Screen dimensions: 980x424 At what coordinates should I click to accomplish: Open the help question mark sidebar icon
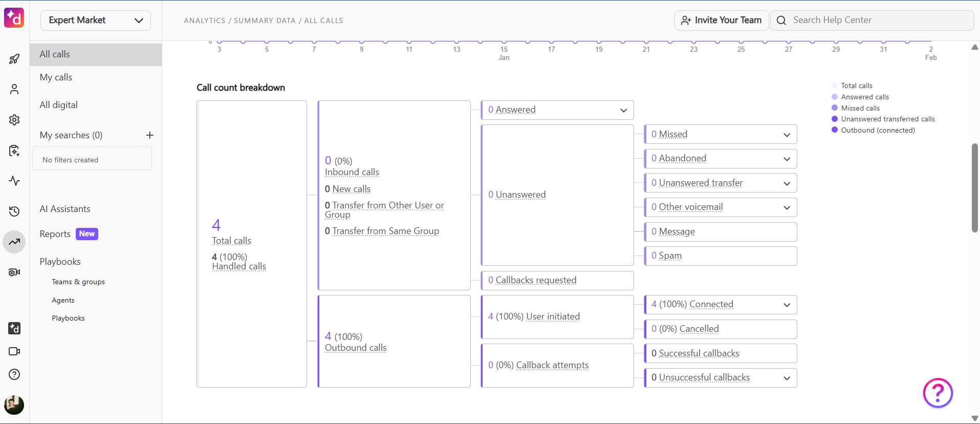click(x=14, y=374)
